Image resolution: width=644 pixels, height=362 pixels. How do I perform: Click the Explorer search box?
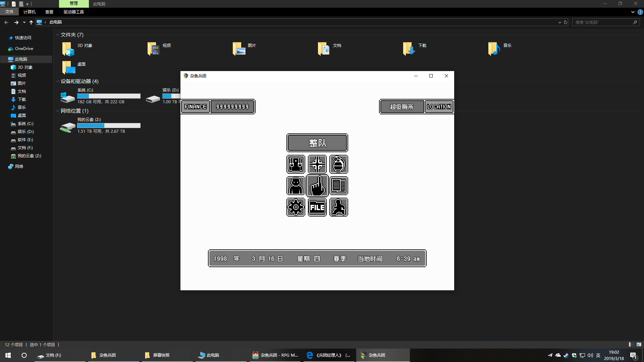pyautogui.click(x=606, y=22)
